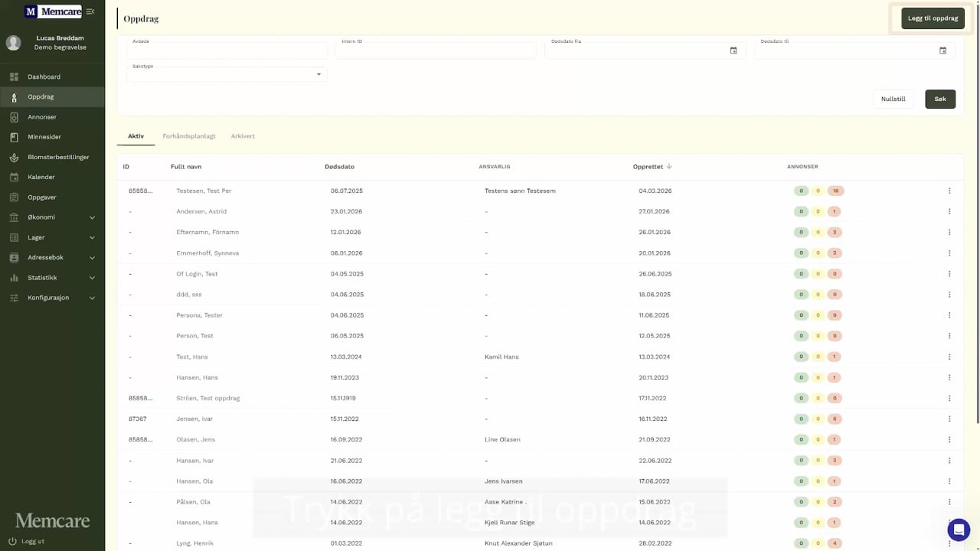The image size is (980, 551).
Task: Click the red 16 badge for Testesen
Action: 836,191
